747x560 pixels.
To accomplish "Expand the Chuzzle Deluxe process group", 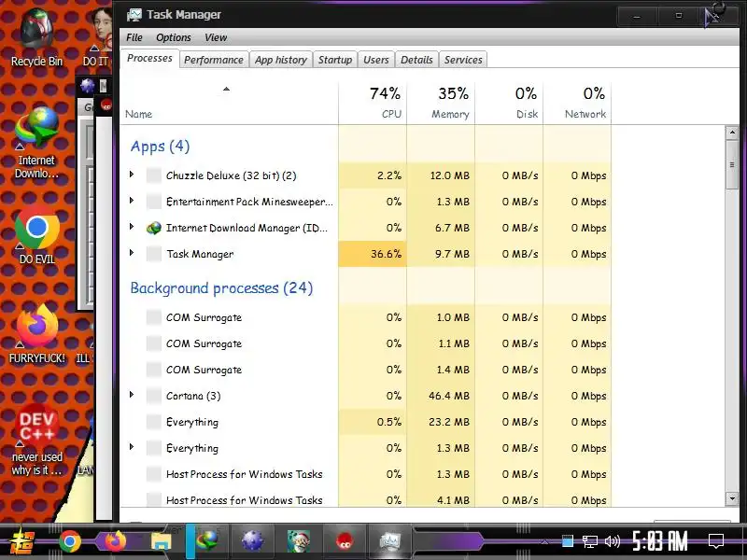I will [132, 175].
